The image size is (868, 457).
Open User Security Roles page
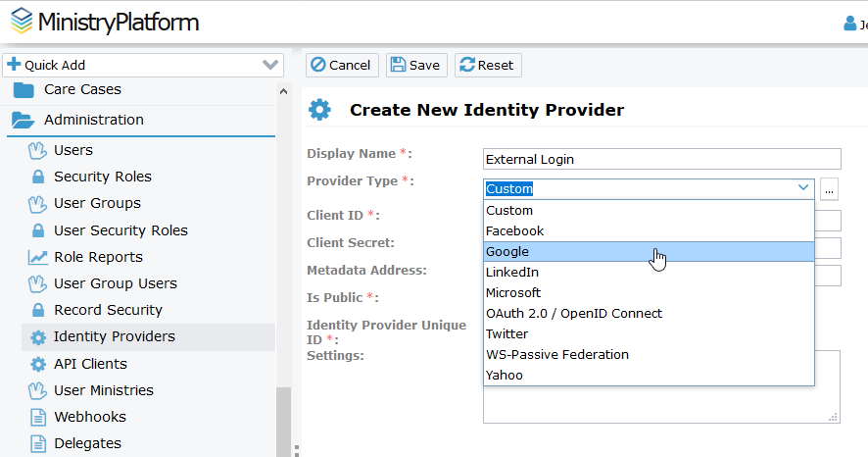pos(121,230)
